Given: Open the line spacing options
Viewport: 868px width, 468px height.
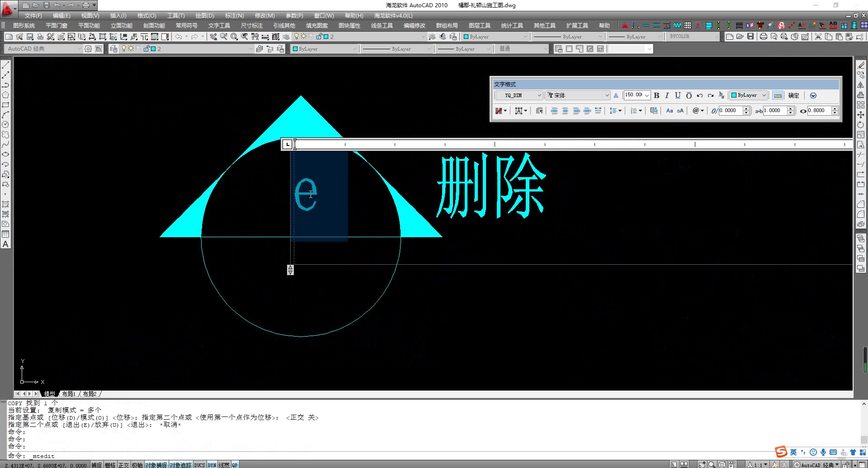Looking at the screenshot, I should pyautogui.click(x=620, y=111).
